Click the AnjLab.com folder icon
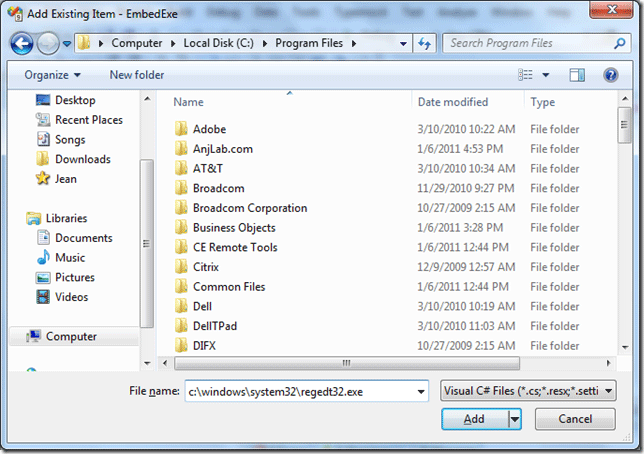 [x=181, y=149]
